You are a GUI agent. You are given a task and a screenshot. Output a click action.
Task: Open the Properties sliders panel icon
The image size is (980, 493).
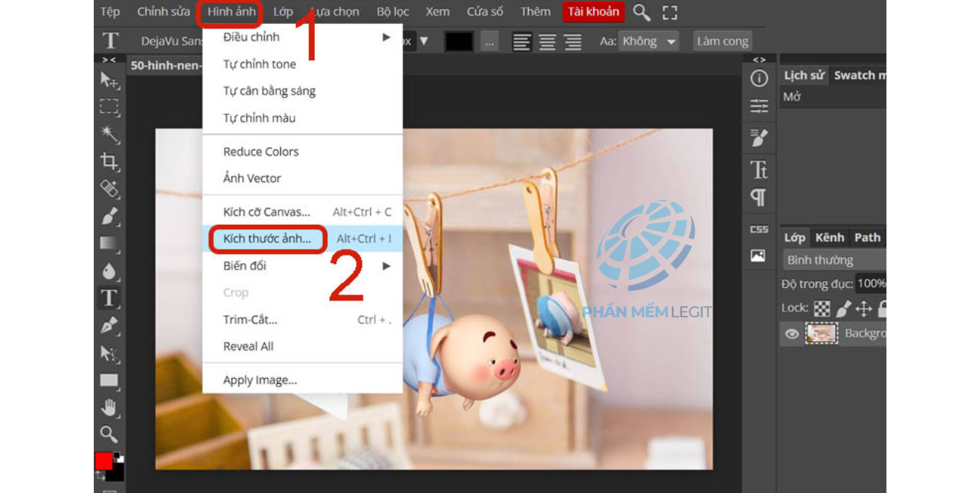758,106
